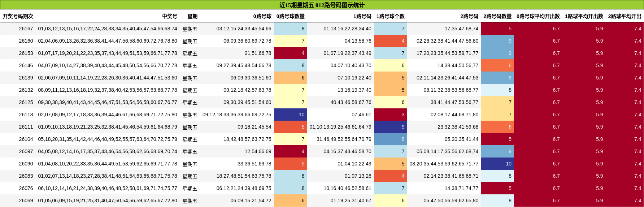
Task: Select draw number 26125
Action: point(26,102)
